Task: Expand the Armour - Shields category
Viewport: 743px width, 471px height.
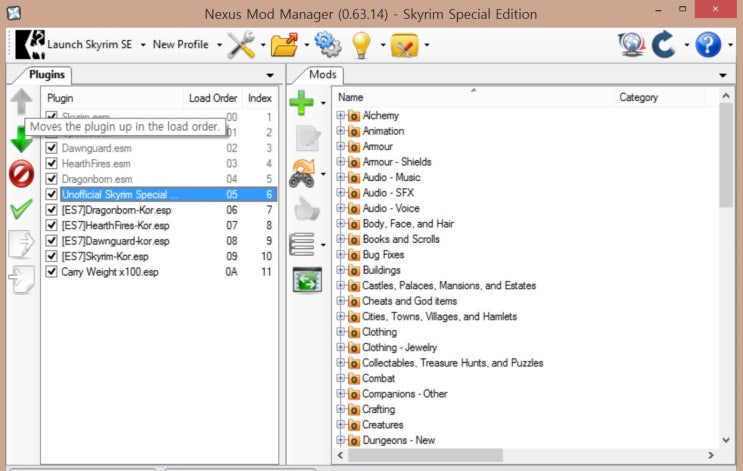Action: coord(340,162)
